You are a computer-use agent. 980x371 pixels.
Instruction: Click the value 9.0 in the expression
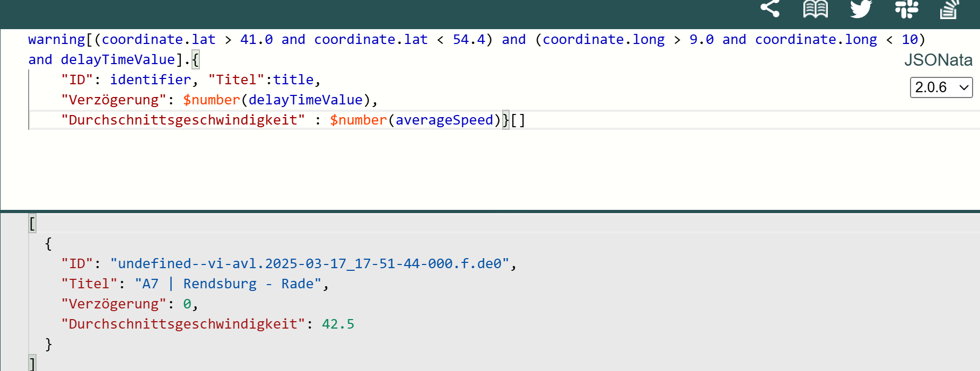pos(702,40)
